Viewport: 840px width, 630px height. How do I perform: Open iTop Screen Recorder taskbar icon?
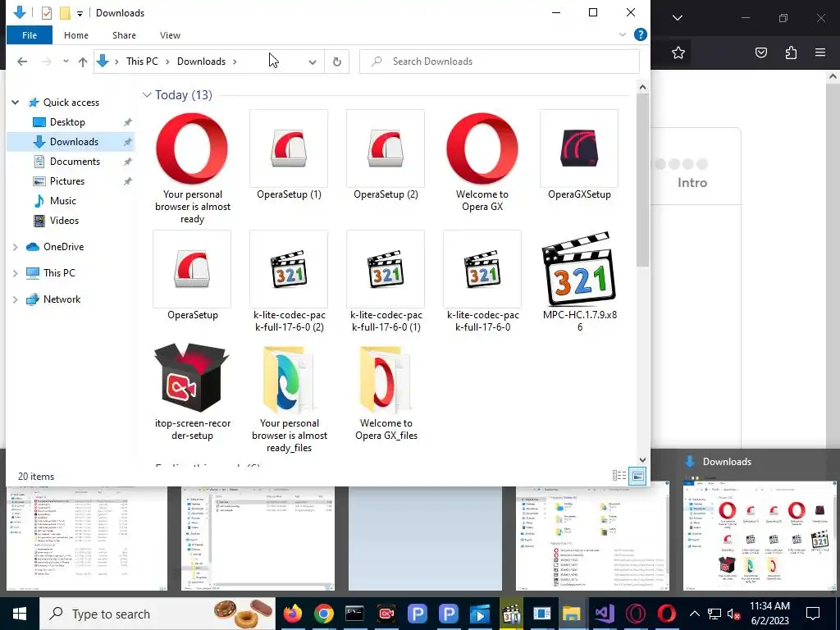[386, 614]
